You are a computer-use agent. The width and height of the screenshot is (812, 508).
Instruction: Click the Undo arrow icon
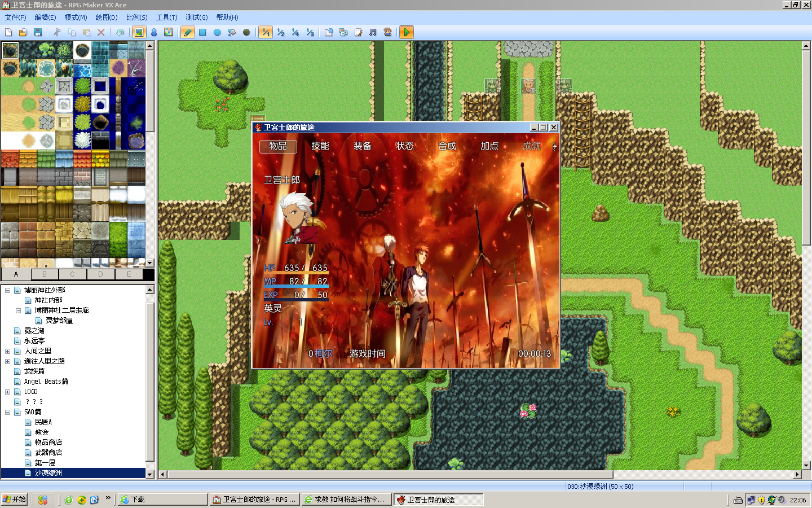coord(120,32)
